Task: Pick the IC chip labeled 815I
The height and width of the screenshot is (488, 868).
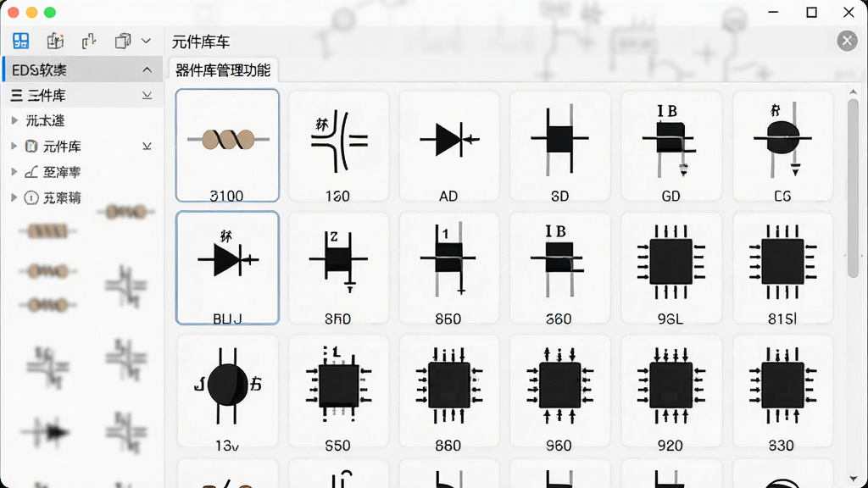Action: [782, 269]
